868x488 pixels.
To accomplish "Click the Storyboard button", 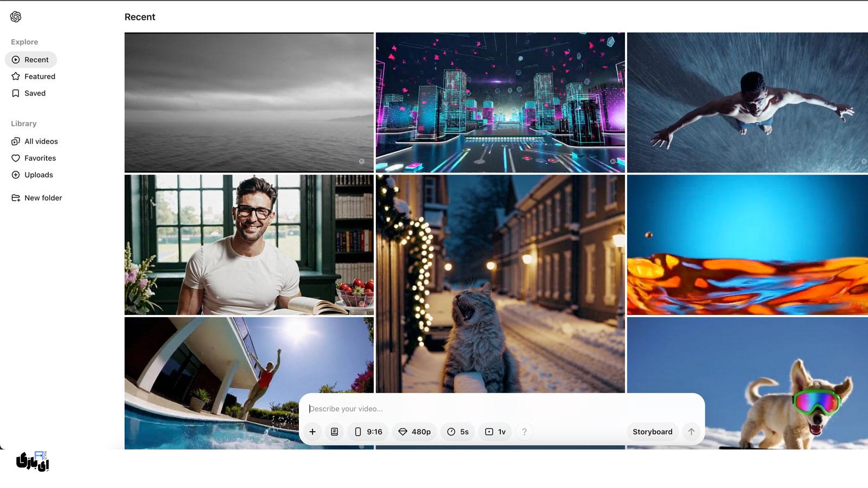I will pos(652,432).
